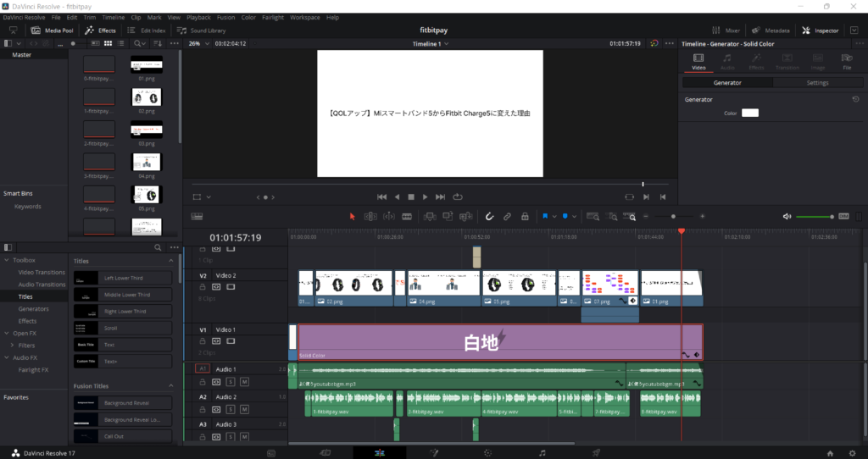Screen dimensions: 868x459
Task: Click Go to Last Frame button
Action: [440, 196]
